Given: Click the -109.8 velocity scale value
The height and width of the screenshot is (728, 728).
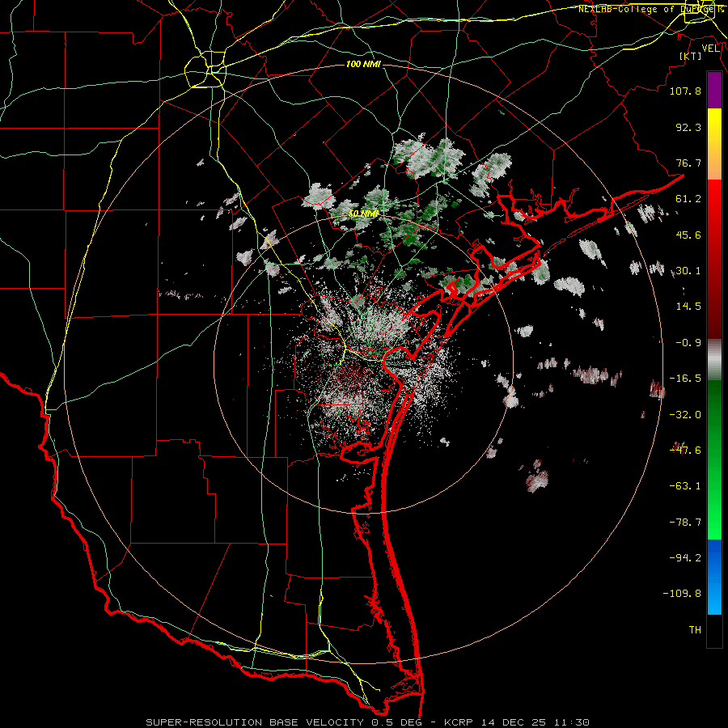Looking at the screenshot, I should 683,594.
